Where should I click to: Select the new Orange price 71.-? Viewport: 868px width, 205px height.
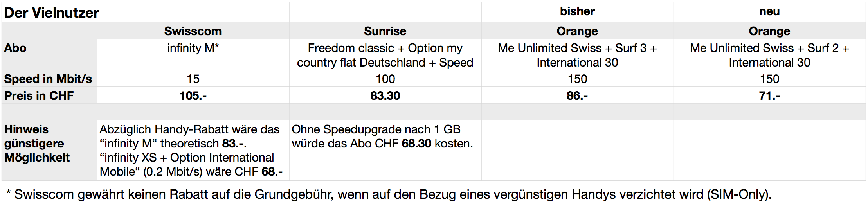(769, 95)
